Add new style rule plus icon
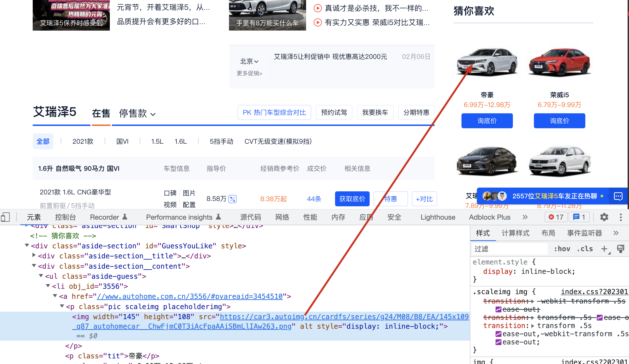 click(604, 249)
